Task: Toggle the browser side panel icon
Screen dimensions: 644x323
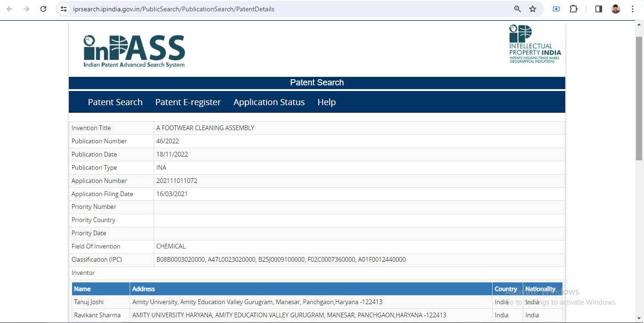Action: point(599,9)
